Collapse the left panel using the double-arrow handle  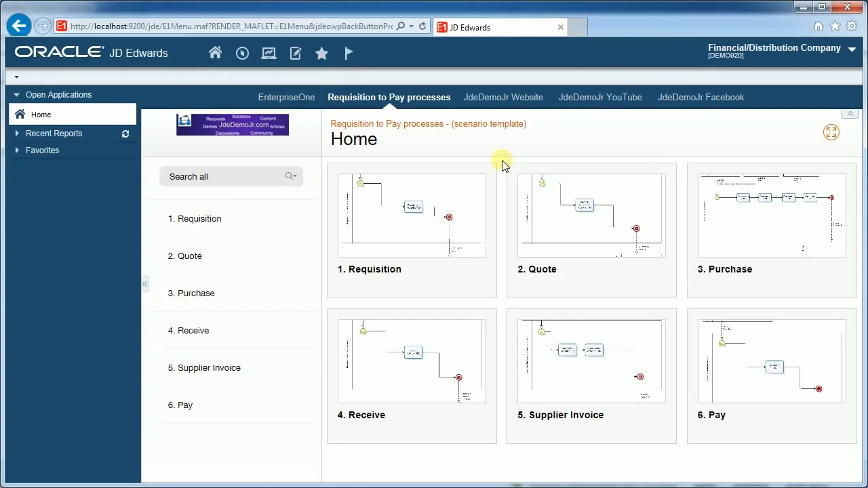[144, 284]
